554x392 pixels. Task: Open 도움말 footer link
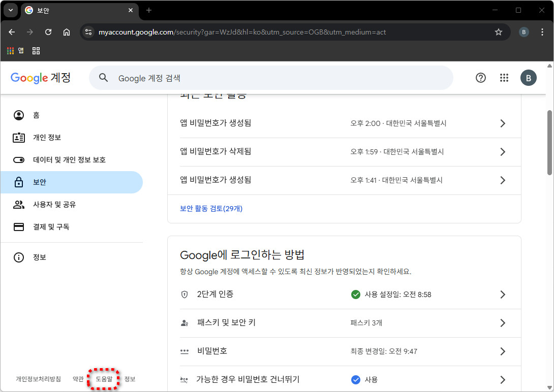pyautogui.click(x=104, y=379)
